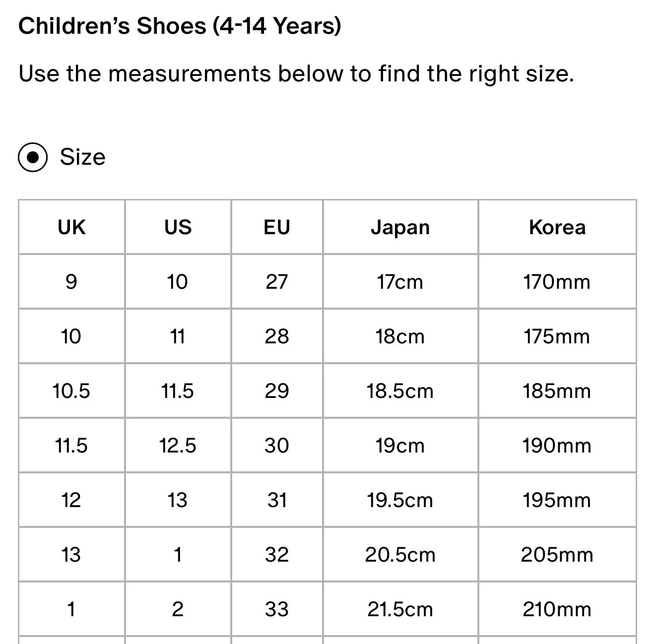Click the 19.5cm Japan cell

pyautogui.click(x=400, y=500)
